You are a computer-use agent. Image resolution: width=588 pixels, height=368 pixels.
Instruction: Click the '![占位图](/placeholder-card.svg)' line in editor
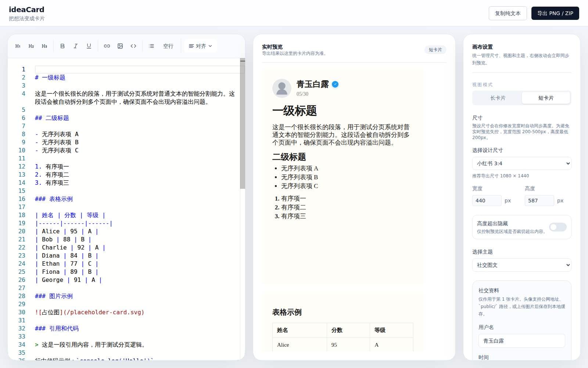(x=89, y=312)
